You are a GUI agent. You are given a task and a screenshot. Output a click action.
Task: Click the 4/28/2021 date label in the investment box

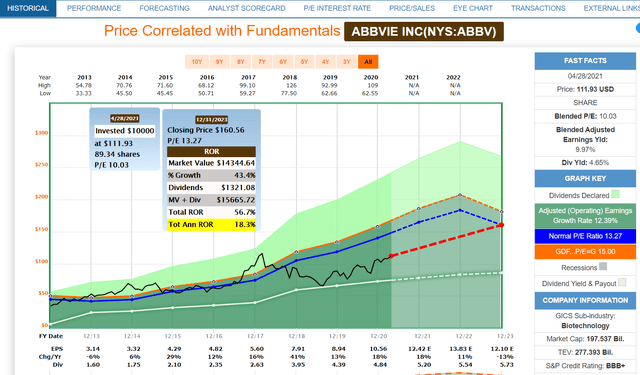(x=124, y=118)
